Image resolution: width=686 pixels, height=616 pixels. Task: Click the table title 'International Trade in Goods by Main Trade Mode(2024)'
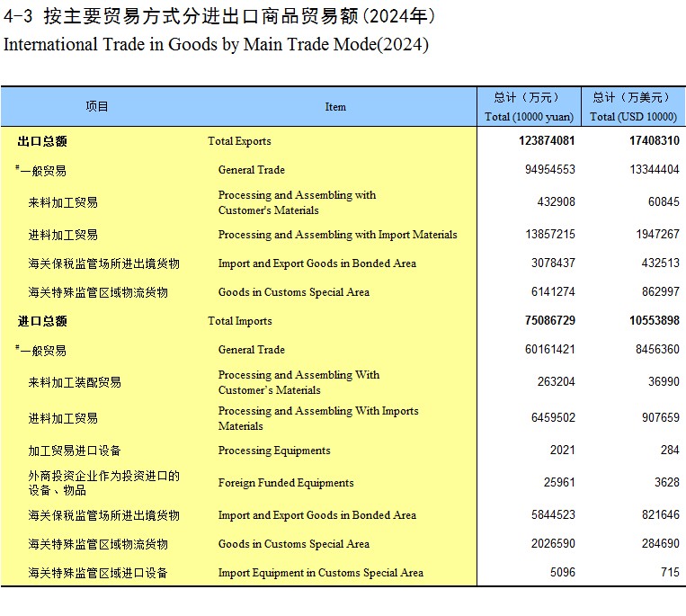216,44
